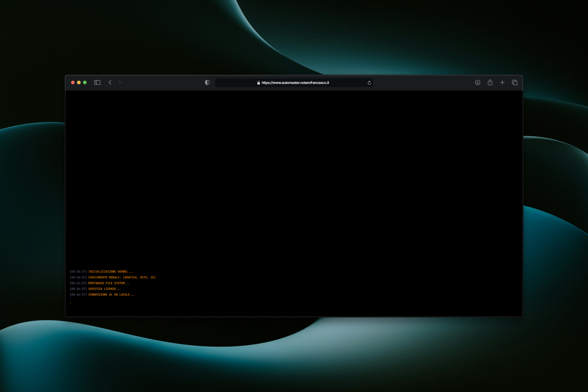Click the lock icon beside URL
The height and width of the screenshot is (392, 588).
click(x=258, y=83)
